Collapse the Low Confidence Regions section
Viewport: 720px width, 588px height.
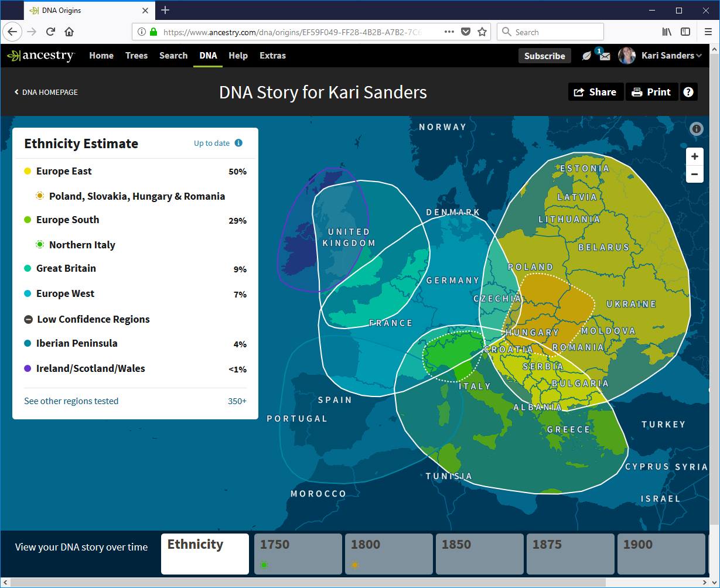pyautogui.click(x=28, y=319)
